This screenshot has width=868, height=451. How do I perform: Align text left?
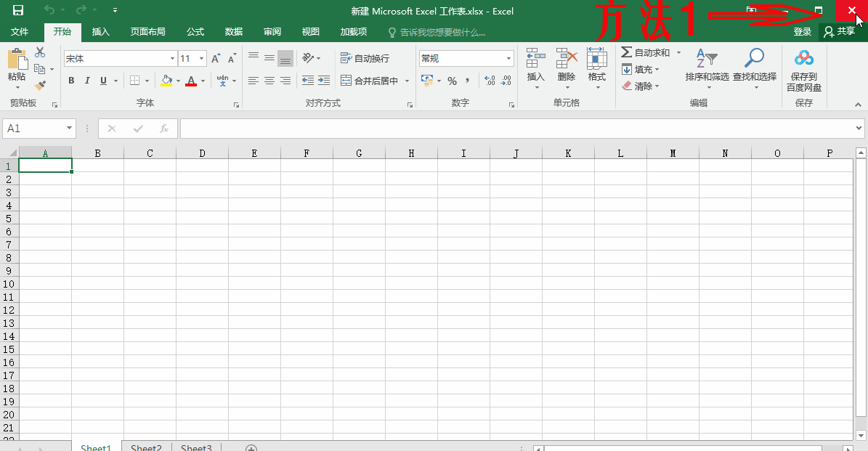(x=253, y=81)
